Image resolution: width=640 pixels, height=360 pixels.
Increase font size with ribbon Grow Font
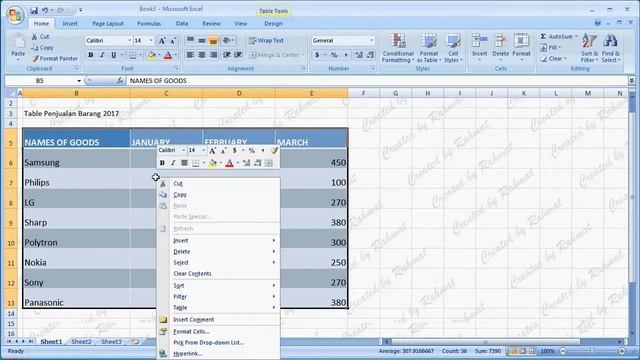(162, 40)
